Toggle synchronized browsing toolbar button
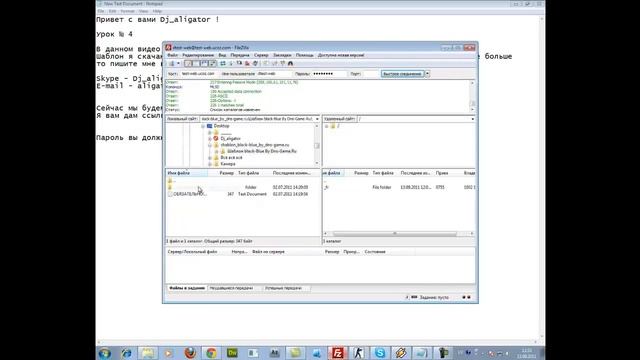Image resolution: width=640 pixels, height=360 pixels. [x=282, y=63]
